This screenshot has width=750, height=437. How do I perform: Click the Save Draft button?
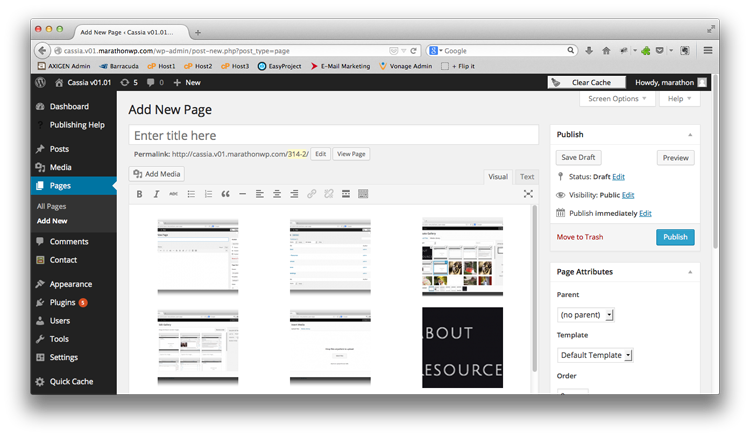coord(578,158)
